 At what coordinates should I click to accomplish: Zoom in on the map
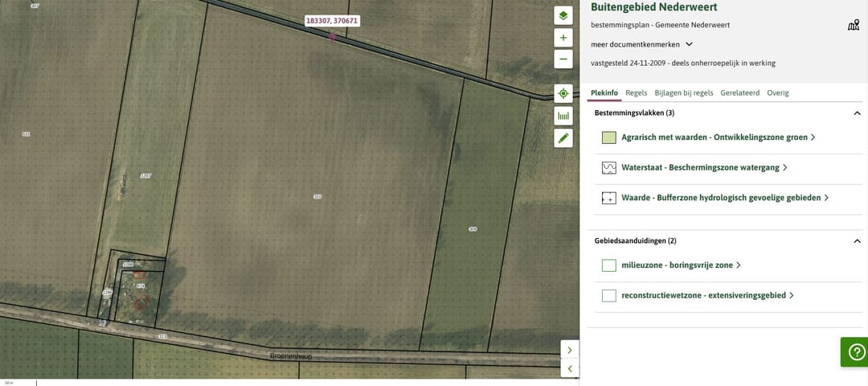tap(563, 38)
